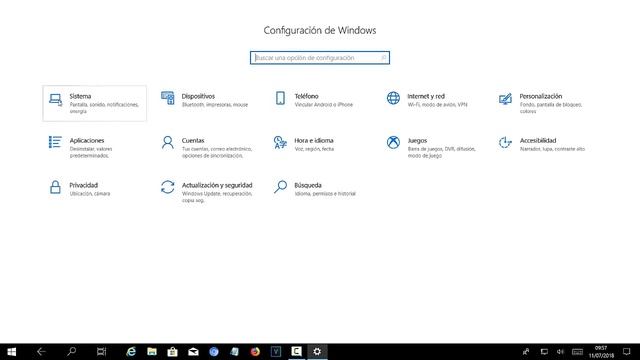The height and width of the screenshot is (360, 640).
Task: Click the network icon in system tray
Action: click(x=544, y=351)
